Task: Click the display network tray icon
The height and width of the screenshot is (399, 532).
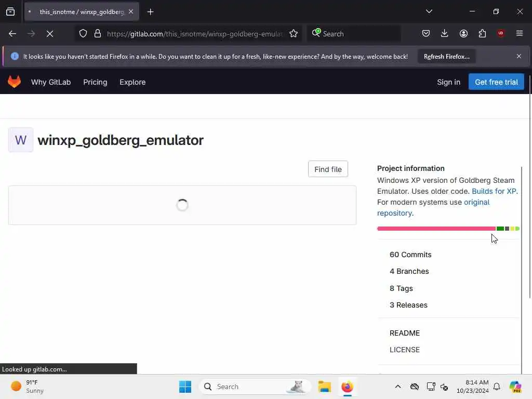Action: pyautogui.click(x=431, y=387)
